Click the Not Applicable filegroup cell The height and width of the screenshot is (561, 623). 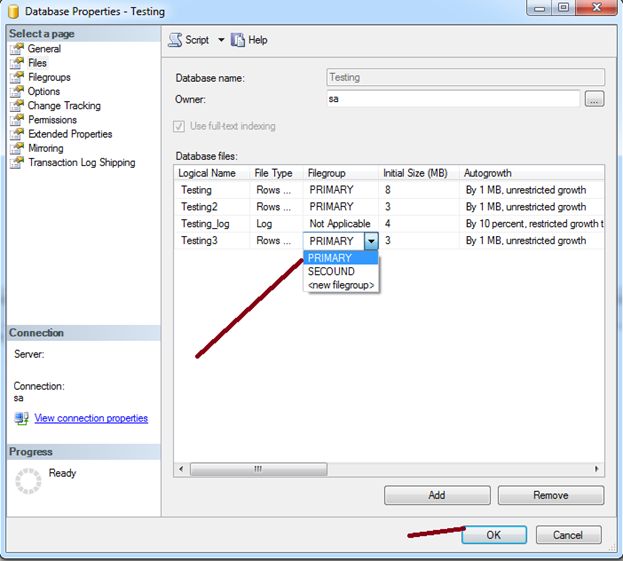click(x=341, y=224)
